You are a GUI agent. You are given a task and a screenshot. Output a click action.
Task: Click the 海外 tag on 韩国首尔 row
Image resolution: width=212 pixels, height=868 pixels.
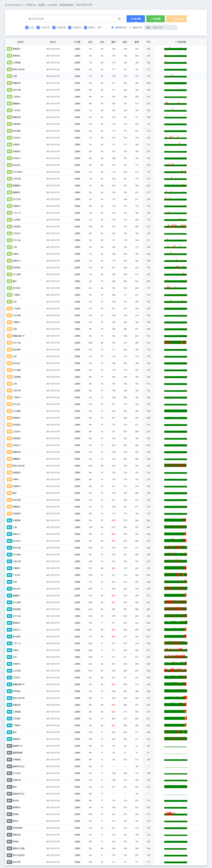(x=9, y=807)
